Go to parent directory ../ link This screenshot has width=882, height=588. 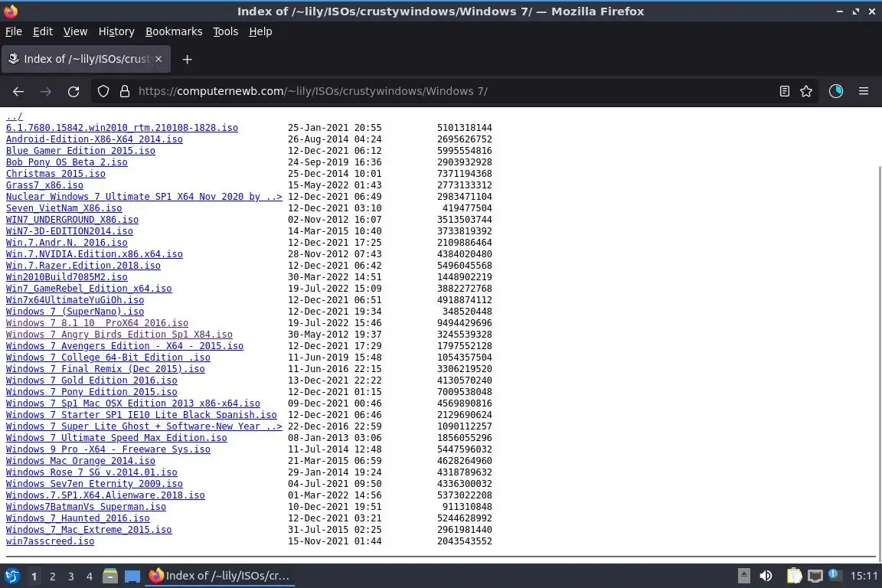coord(14,116)
